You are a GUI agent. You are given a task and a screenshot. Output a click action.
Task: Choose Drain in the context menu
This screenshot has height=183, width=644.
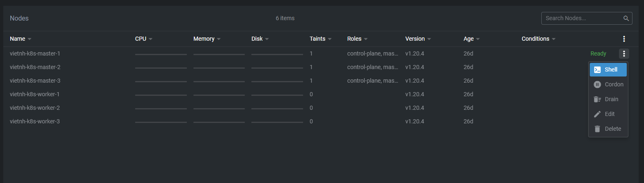point(612,100)
